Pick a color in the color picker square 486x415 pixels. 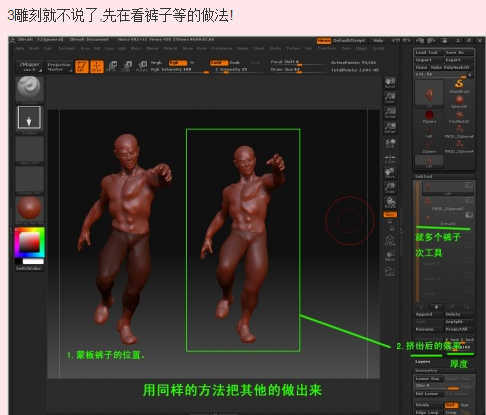tap(29, 243)
